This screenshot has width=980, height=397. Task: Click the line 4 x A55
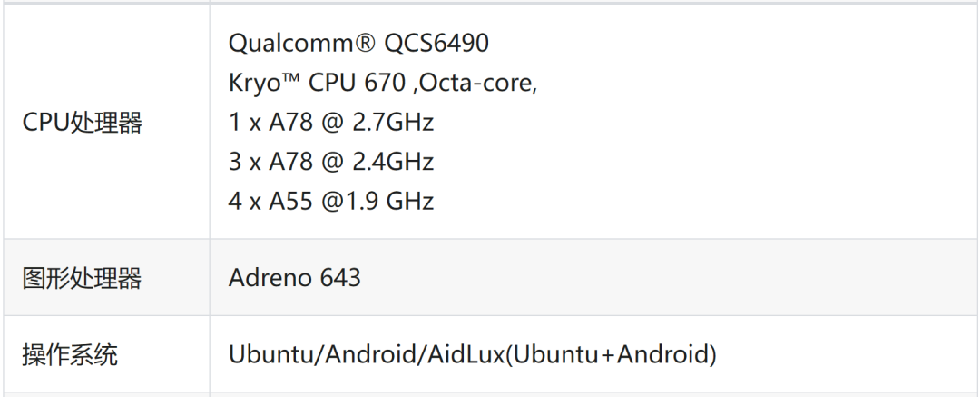click(271, 201)
